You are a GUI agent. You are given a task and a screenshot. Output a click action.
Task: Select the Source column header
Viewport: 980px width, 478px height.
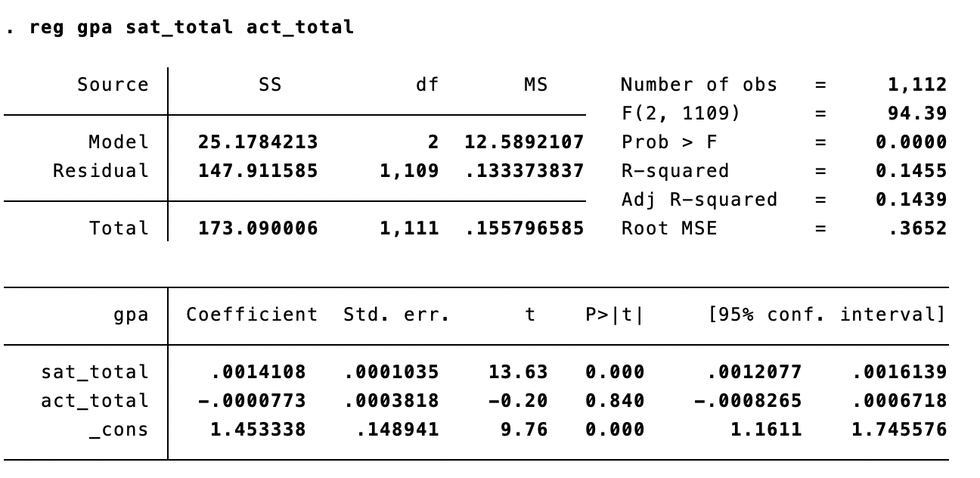(x=113, y=85)
